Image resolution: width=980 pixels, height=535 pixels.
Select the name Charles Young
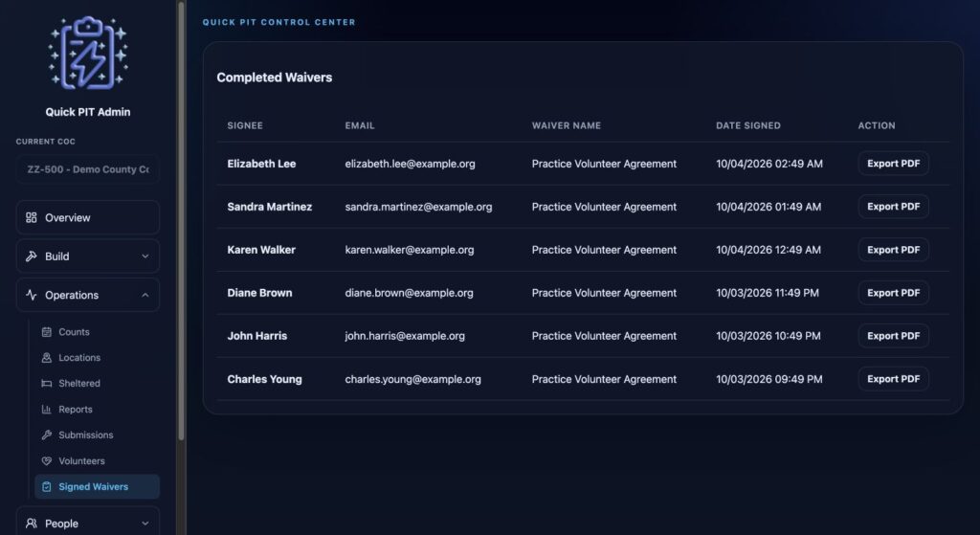tap(264, 379)
